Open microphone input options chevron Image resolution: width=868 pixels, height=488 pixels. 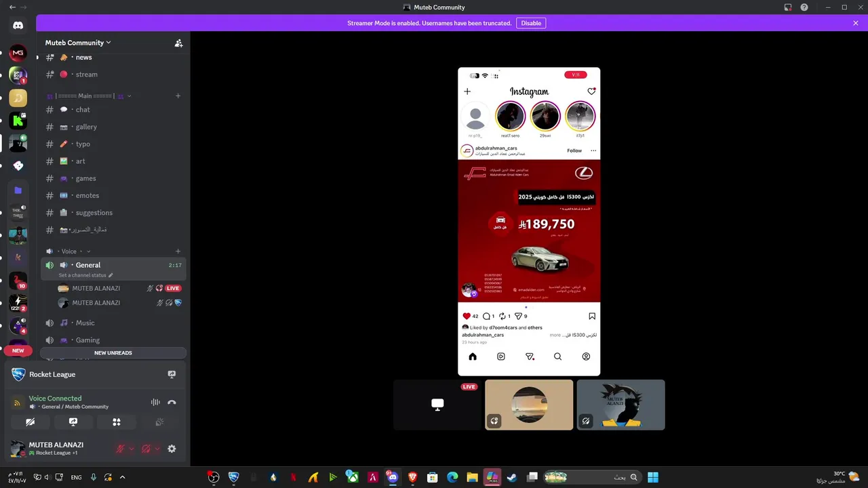pos(132,449)
